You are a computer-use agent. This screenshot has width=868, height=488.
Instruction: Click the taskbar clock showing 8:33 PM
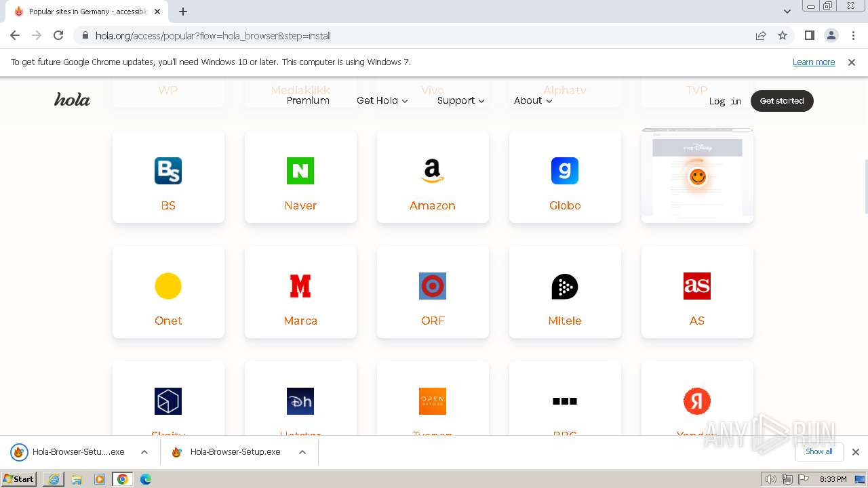point(833,479)
